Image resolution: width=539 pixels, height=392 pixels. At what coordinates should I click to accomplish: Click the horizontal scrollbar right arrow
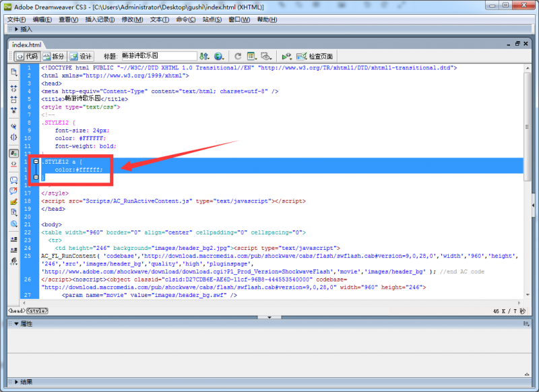(519, 303)
